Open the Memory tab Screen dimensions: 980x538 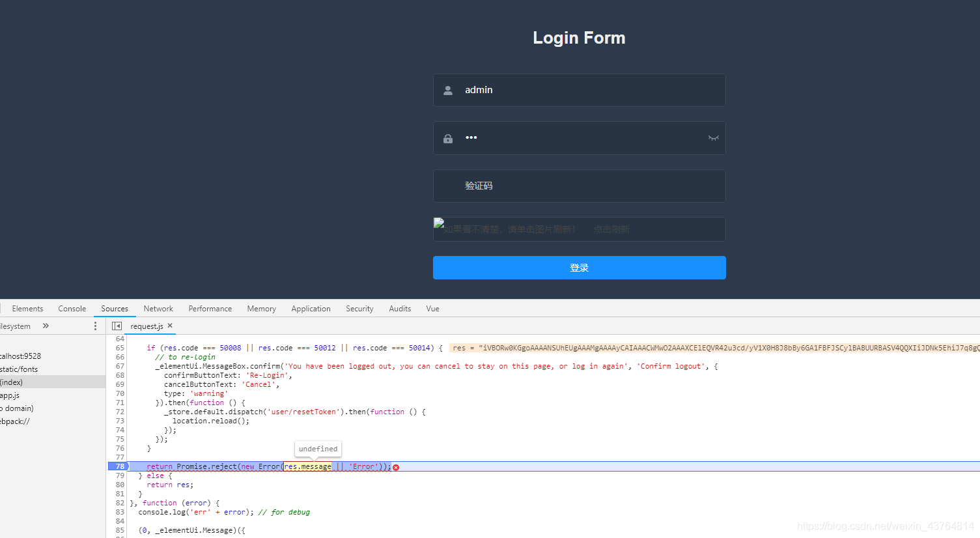[x=262, y=309]
